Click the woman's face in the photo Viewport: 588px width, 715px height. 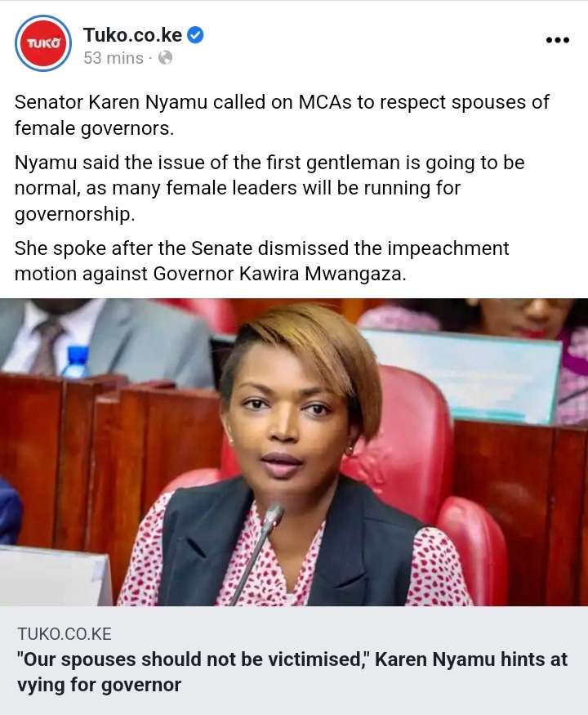click(285, 418)
